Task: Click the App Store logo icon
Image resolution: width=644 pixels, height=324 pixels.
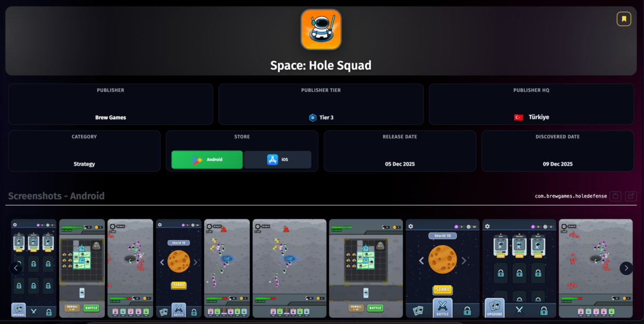Action: pyautogui.click(x=272, y=160)
